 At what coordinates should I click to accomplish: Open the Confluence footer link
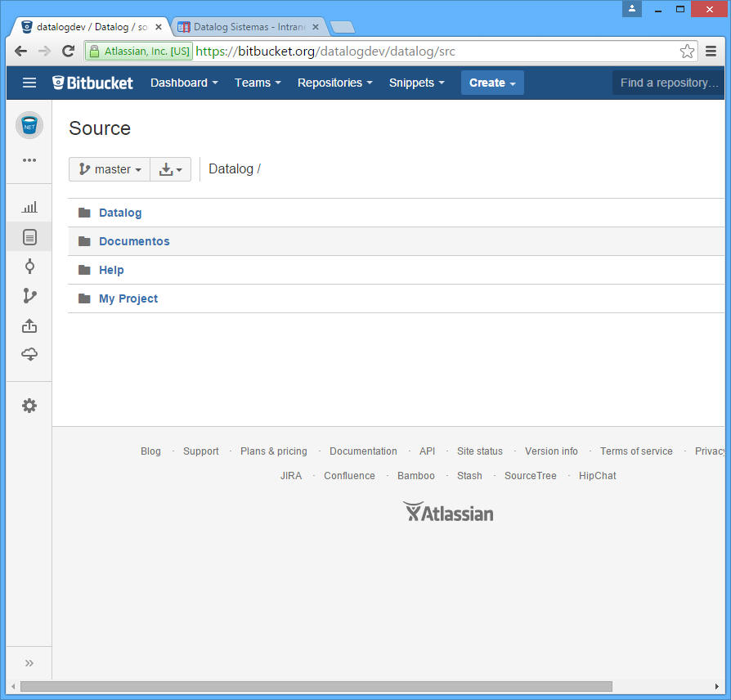tap(349, 476)
